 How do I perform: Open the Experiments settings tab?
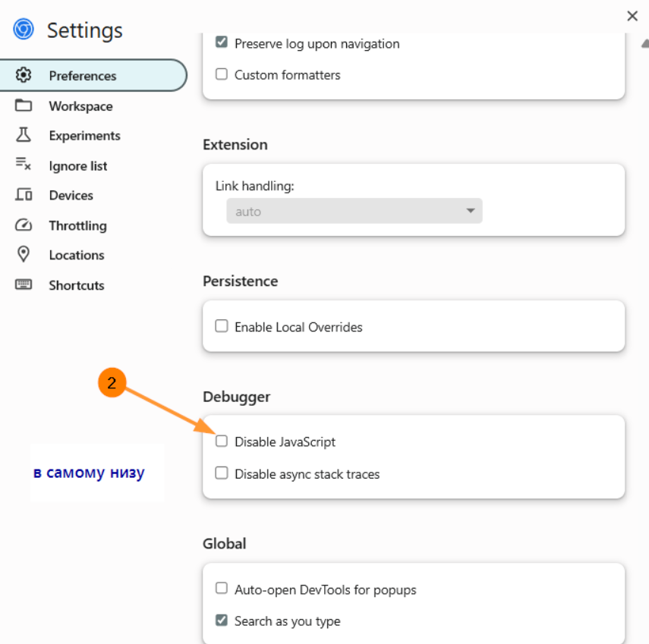coord(84,136)
